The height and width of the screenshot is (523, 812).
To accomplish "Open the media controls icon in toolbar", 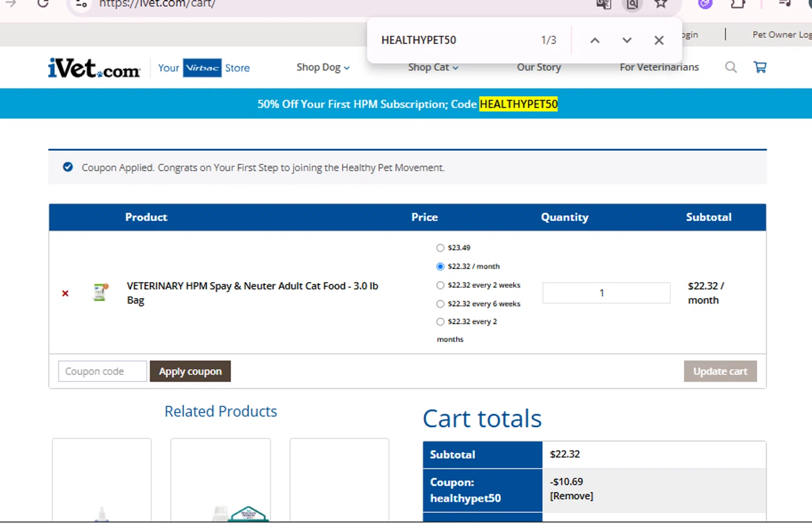I will [x=785, y=4].
